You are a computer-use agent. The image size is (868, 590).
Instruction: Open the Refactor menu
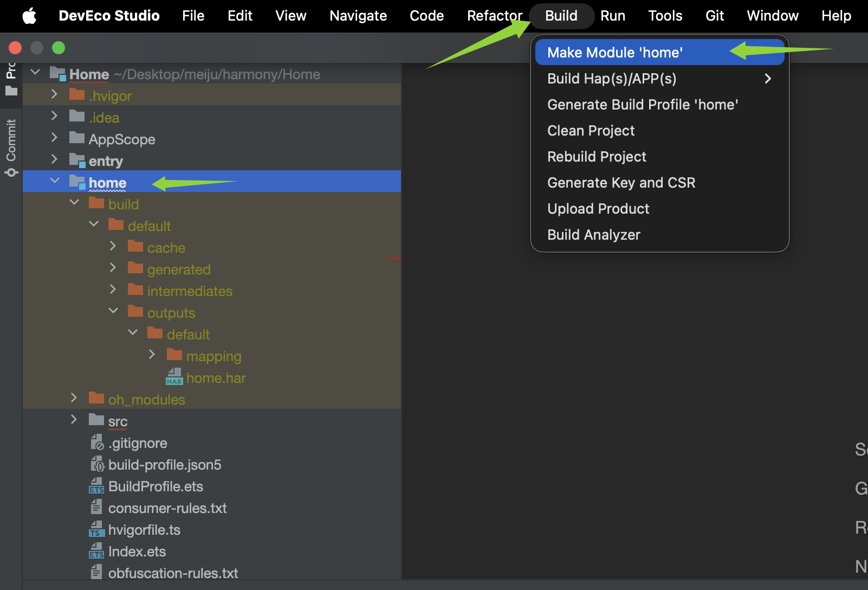click(x=495, y=16)
